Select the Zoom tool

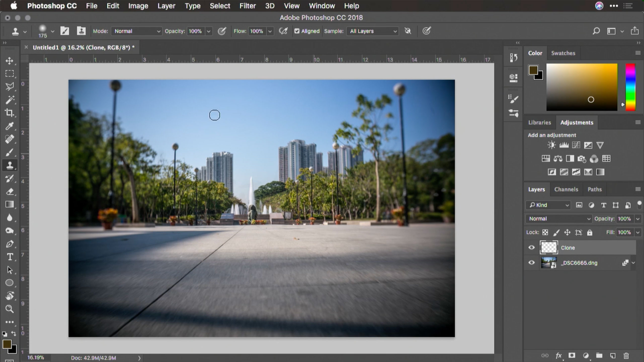click(x=10, y=309)
